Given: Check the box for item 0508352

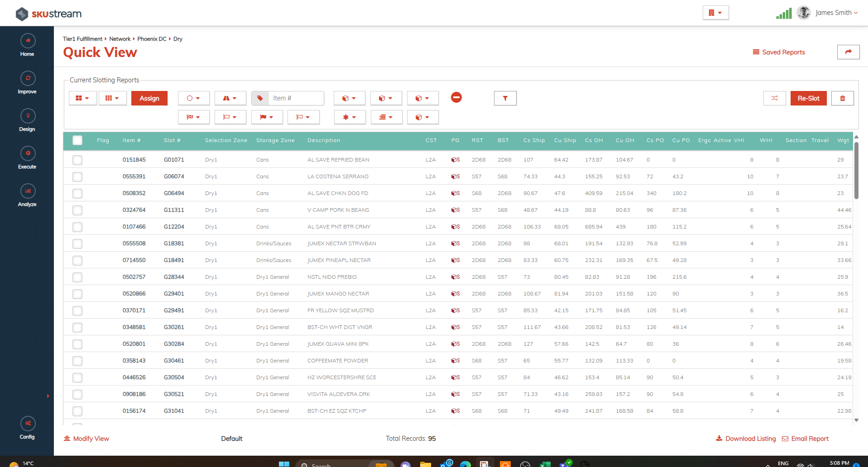Looking at the screenshot, I should coord(77,193).
